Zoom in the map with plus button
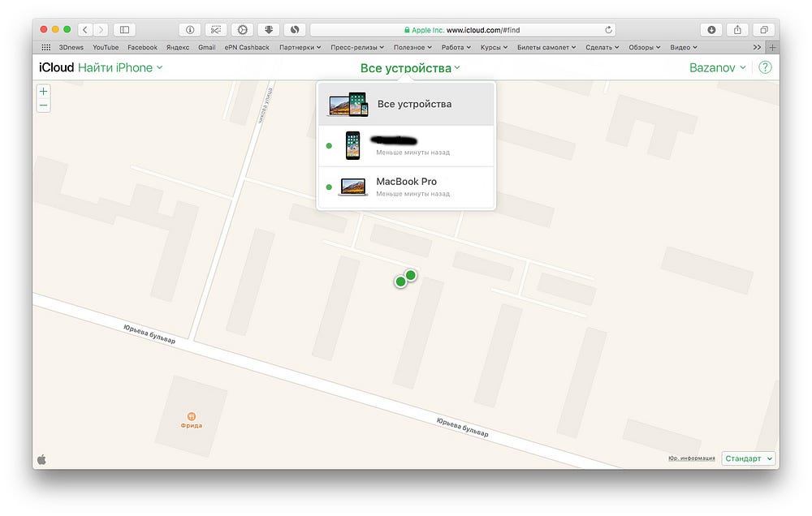 (x=44, y=92)
